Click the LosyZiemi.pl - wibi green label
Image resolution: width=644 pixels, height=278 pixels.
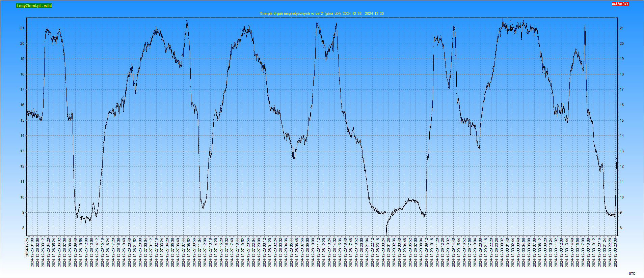pos(34,6)
